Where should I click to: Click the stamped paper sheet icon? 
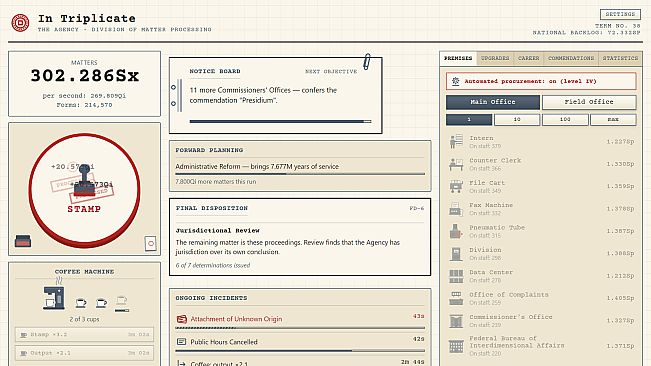pyautogui.click(x=151, y=243)
